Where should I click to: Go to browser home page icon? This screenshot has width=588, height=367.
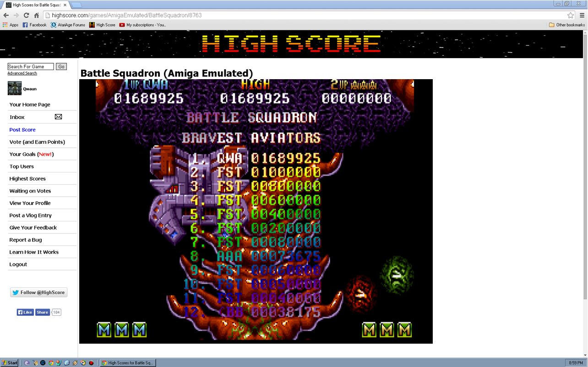pyautogui.click(x=37, y=15)
